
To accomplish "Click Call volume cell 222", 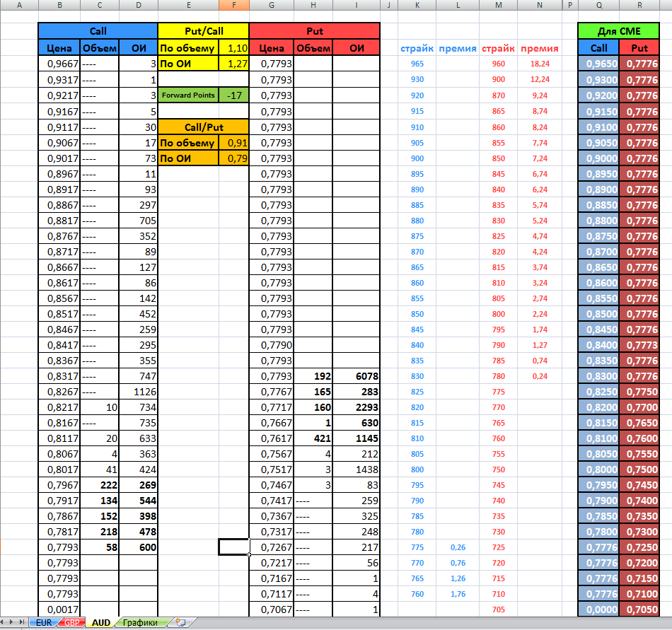I will 100,485.
